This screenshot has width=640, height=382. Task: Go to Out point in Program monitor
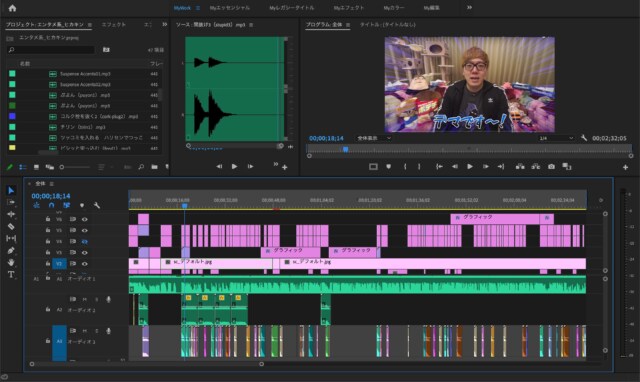(501, 167)
